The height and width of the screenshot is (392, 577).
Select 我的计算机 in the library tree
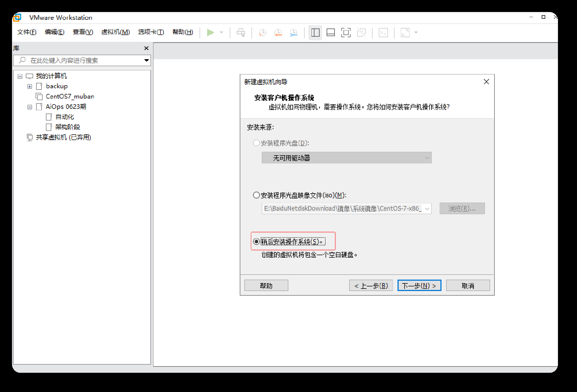[51, 76]
